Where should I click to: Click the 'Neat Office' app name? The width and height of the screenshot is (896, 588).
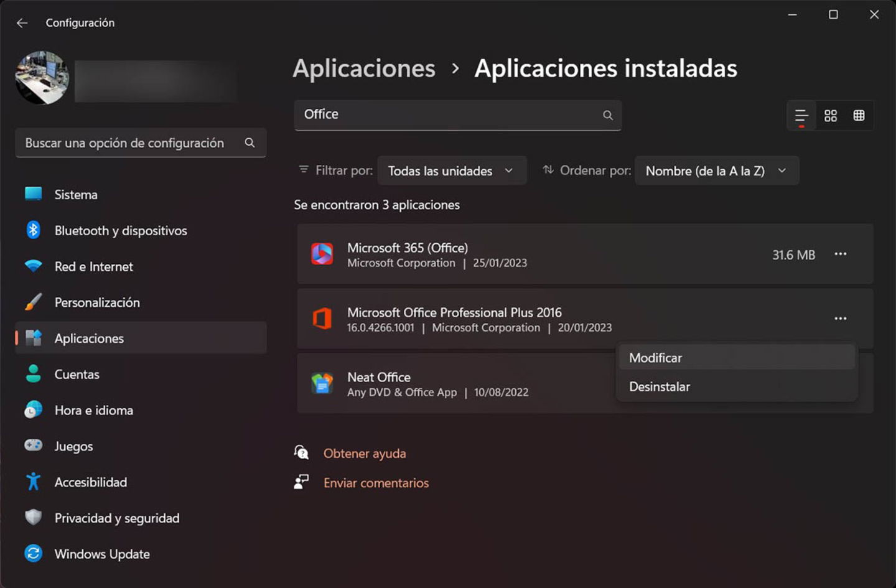(x=379, y=377)
